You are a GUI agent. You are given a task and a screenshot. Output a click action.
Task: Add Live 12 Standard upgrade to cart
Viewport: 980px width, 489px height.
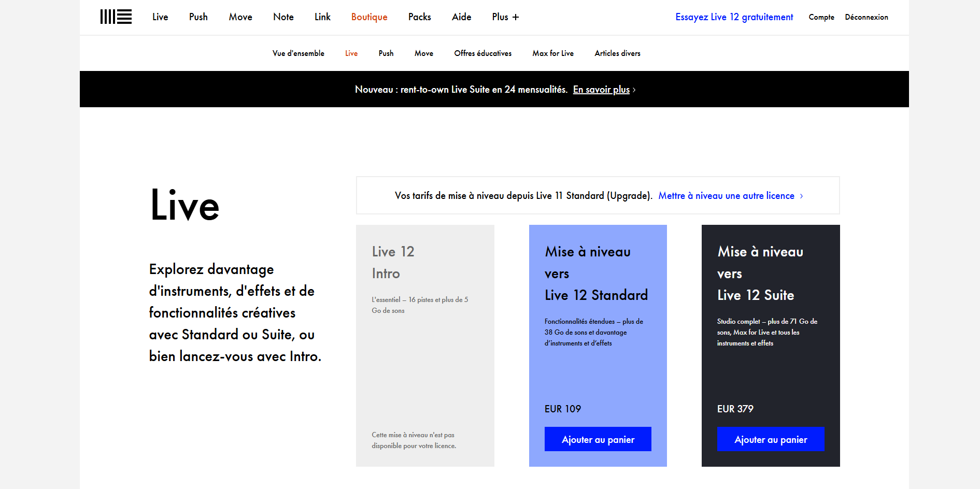[x=598, y=439]
